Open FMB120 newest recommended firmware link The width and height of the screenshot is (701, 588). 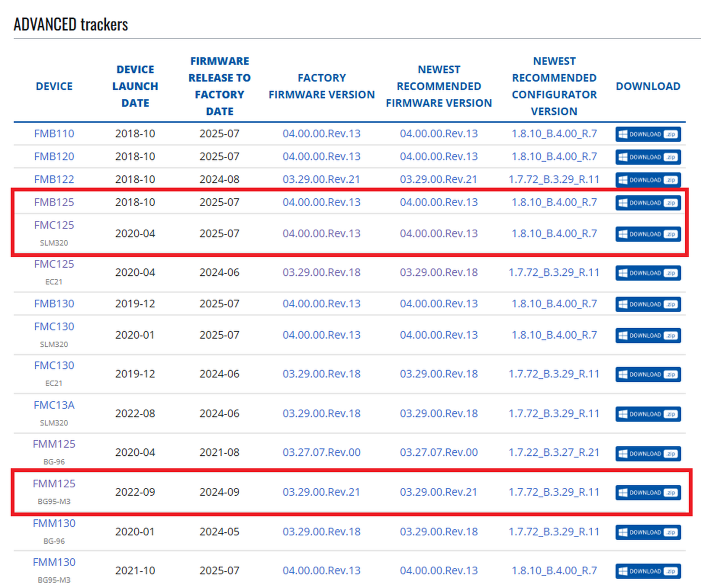[x=439, y=156]
